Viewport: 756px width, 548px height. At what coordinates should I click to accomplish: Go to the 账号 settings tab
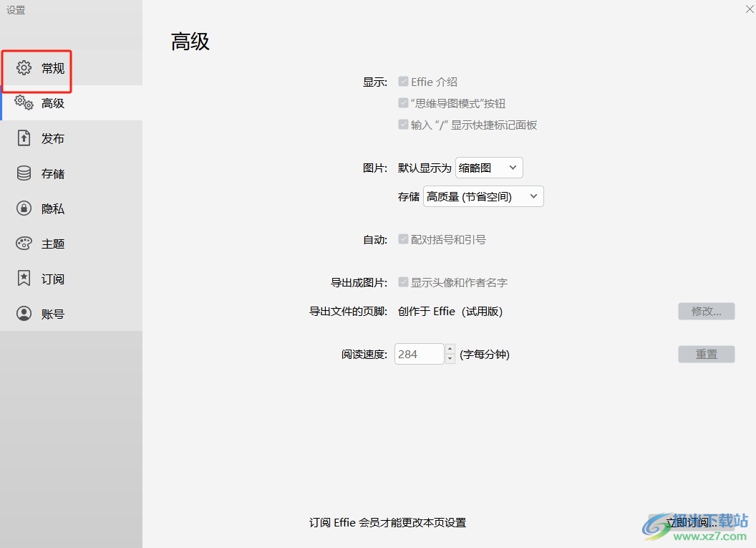coord(72,314)
